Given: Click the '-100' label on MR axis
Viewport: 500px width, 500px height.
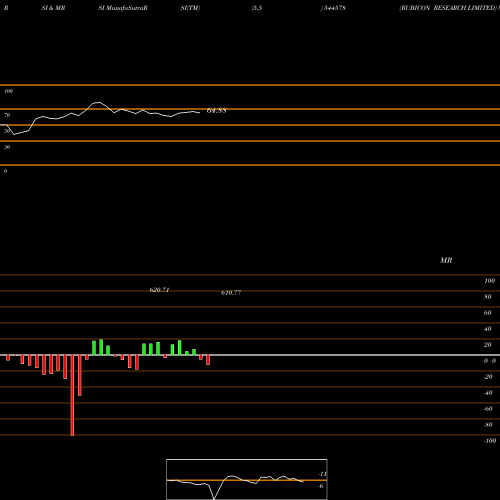Looking at the screenshot, I should pos(490,441).
